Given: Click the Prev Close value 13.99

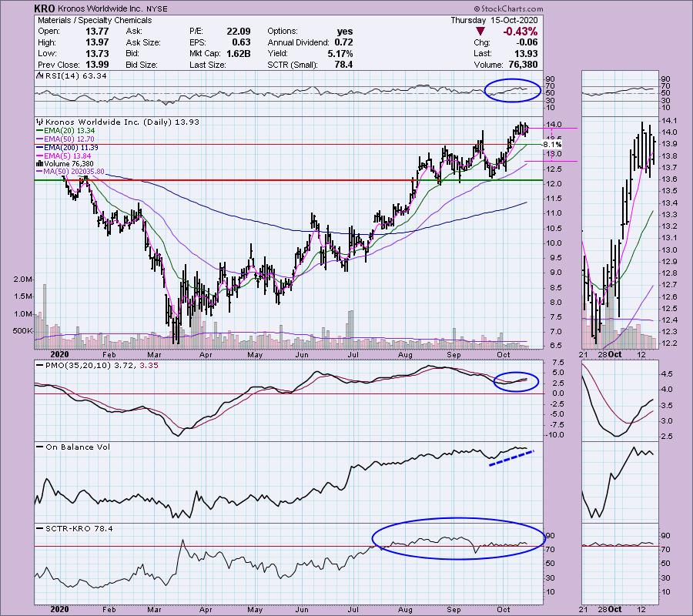Looking at the screenshot, I should click(98, 65).
